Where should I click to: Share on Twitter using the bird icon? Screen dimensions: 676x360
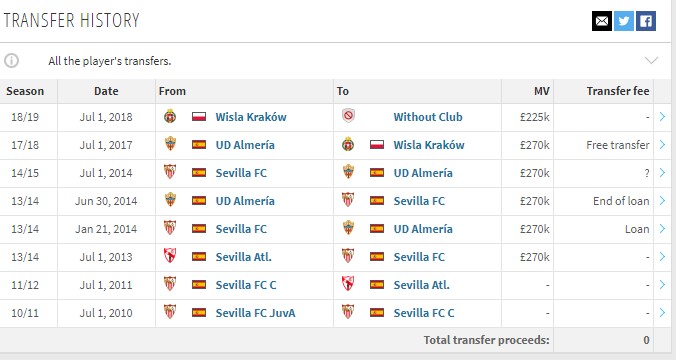coord(624,21)
